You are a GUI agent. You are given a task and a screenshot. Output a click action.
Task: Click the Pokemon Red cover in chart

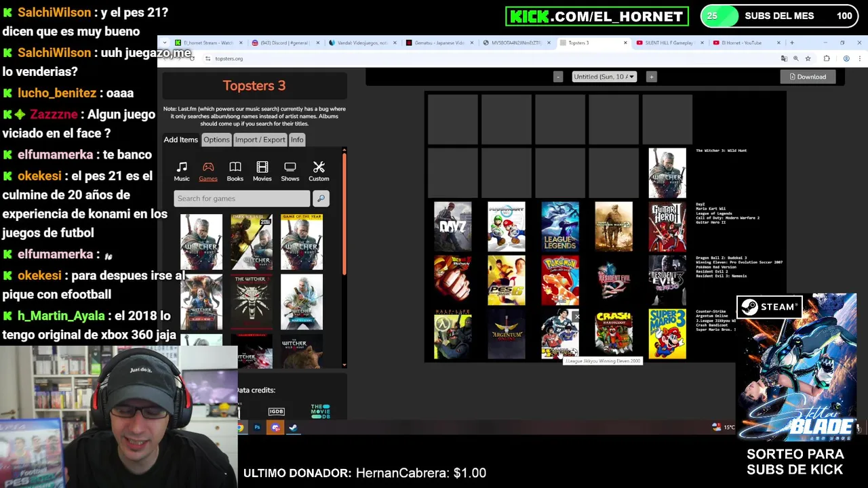pos(560,280)
